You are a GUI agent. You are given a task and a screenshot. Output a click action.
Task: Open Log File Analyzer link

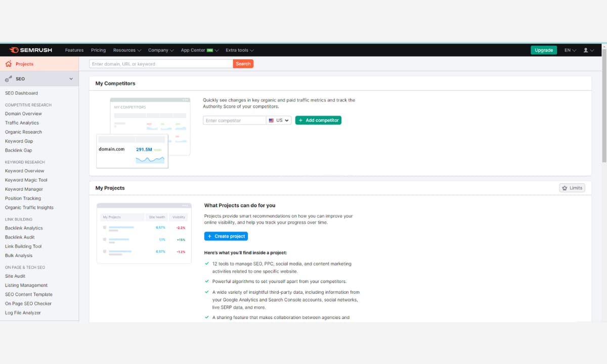point(23,312)
